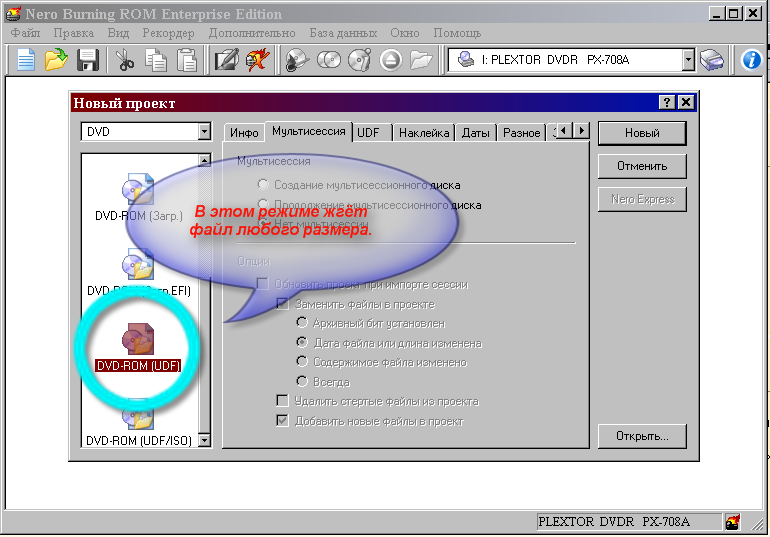Start burning with the flame icon

[258, 60]
